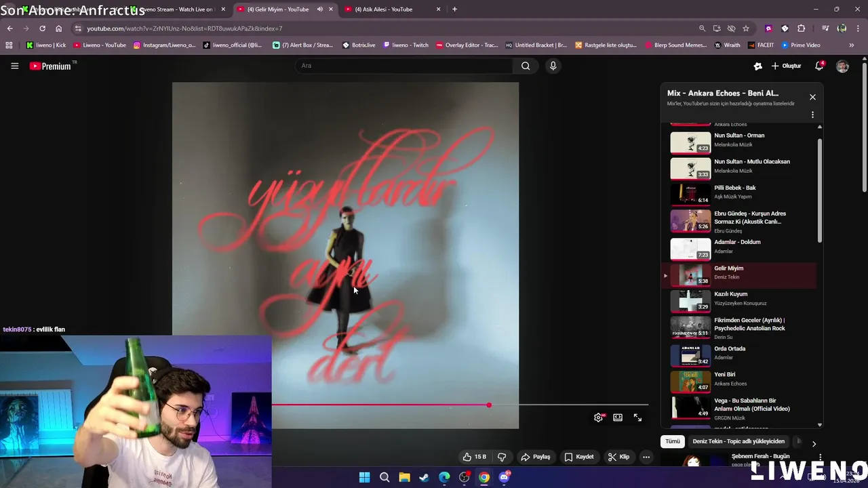Open the FACEIT bookmark
The width and height of the screenshot is (868, 488).
click(760, 45)
